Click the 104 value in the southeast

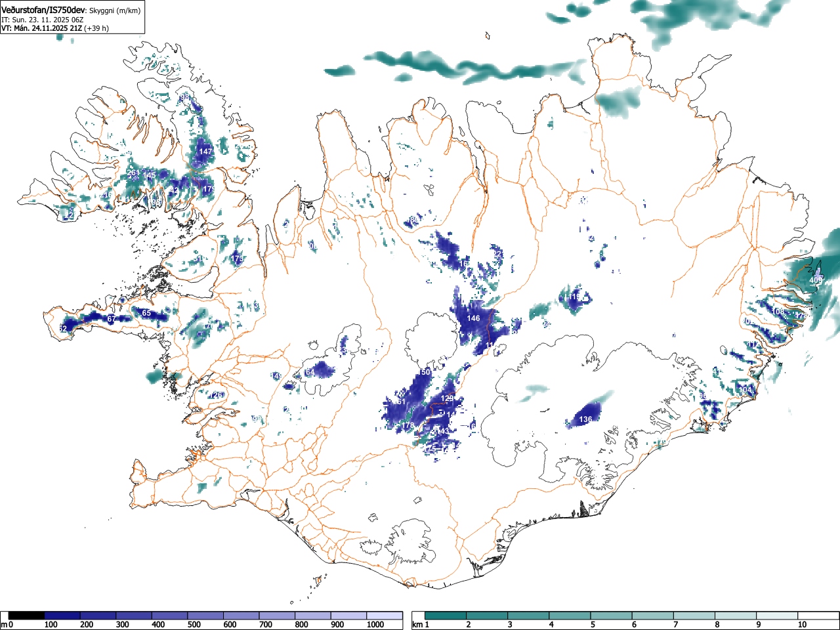click(745, 390)
